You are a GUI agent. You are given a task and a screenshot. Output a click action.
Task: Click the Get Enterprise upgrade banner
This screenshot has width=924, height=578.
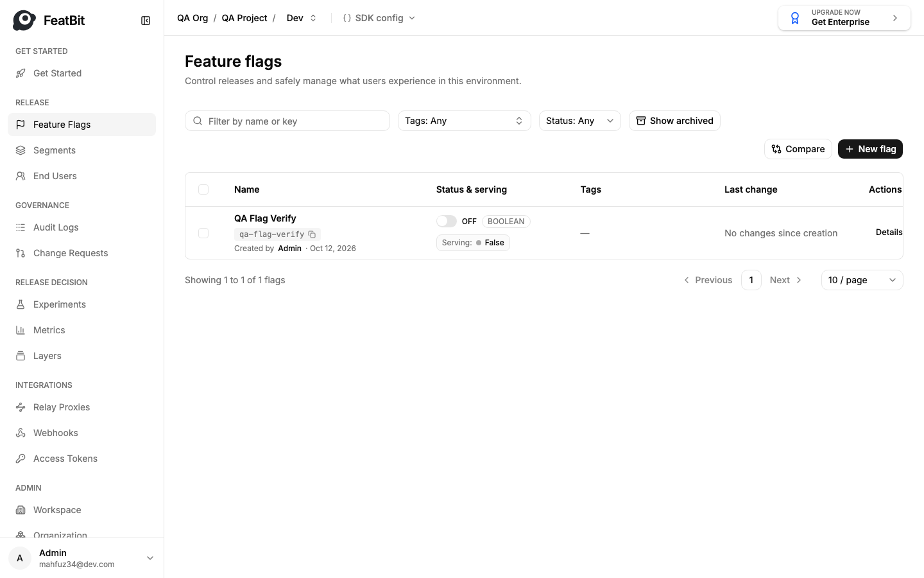(x=844, y=18)
